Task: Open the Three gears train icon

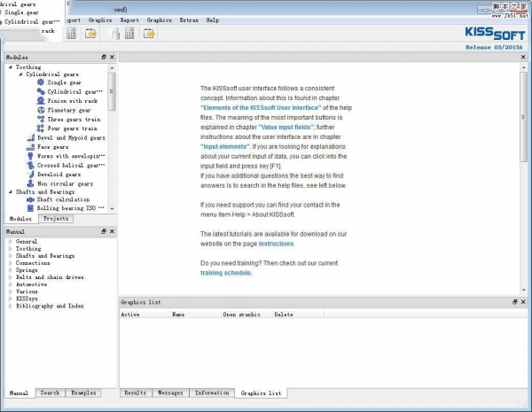Action: (x=41, y=119)
